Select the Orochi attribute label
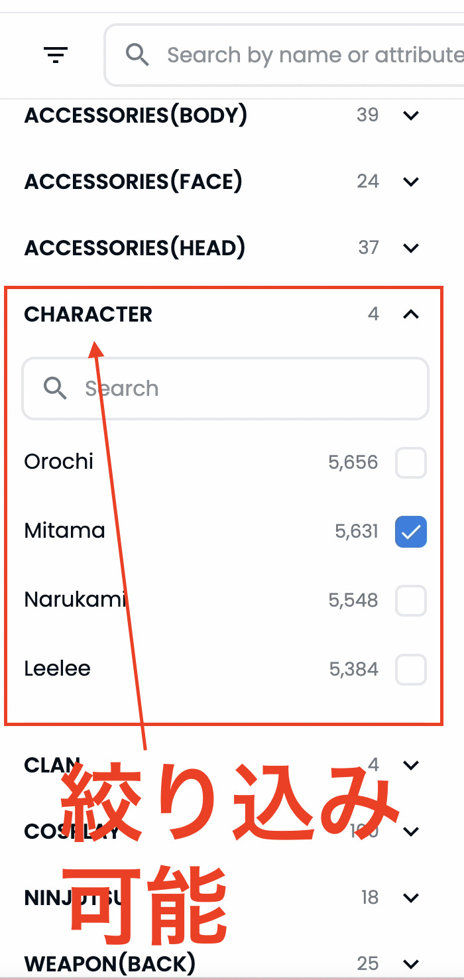The width and height of the screenshot is (464, 980). (x=59, y=461)
